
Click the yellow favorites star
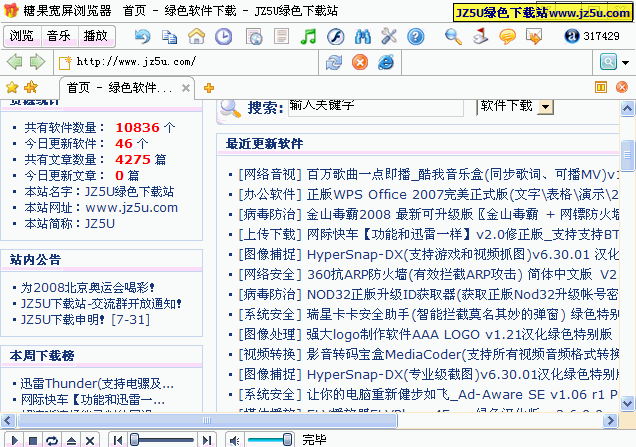12,87
